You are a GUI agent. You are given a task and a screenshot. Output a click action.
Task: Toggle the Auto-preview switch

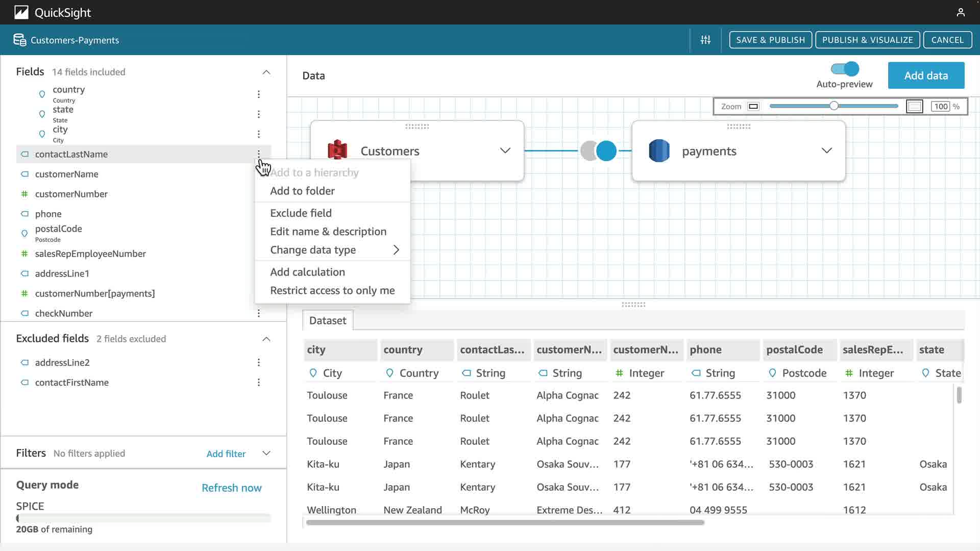[845, 69]
